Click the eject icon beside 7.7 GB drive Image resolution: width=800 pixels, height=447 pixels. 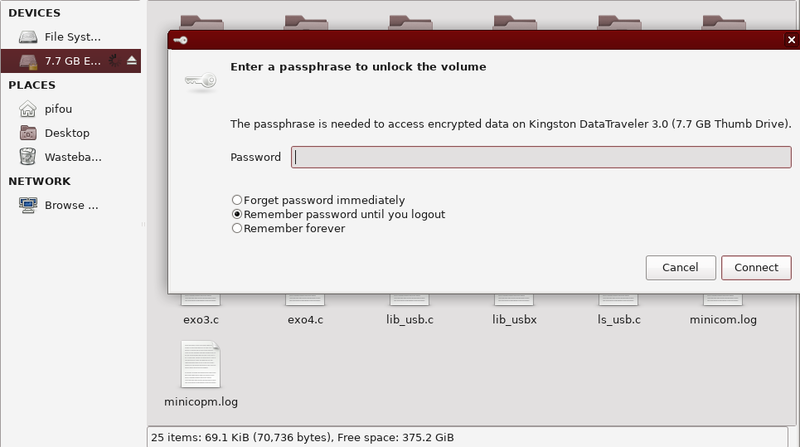(x=132, y=61)
